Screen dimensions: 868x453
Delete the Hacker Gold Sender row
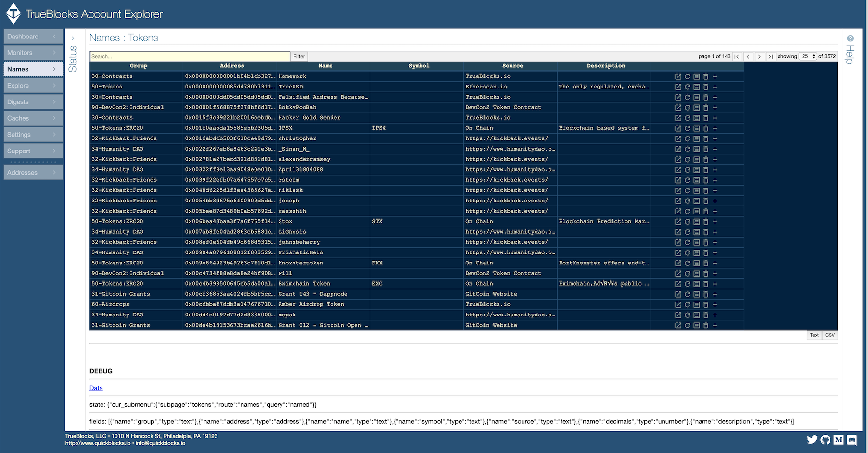click(x=705, y=118)
